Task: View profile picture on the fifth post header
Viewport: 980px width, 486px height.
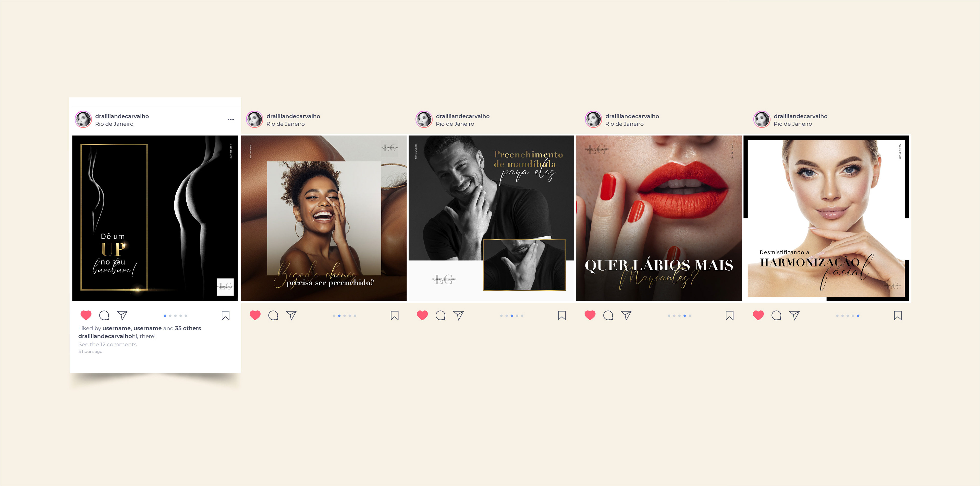Action: tap(762, 119)
